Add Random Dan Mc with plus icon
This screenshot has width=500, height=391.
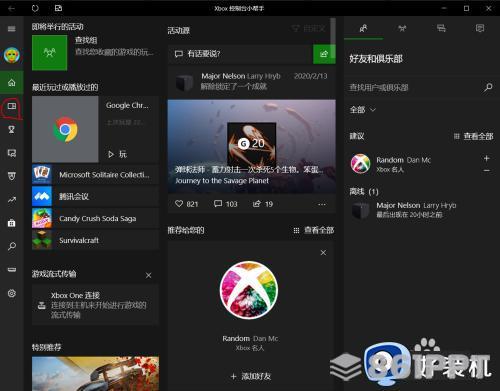coord(487,158)
